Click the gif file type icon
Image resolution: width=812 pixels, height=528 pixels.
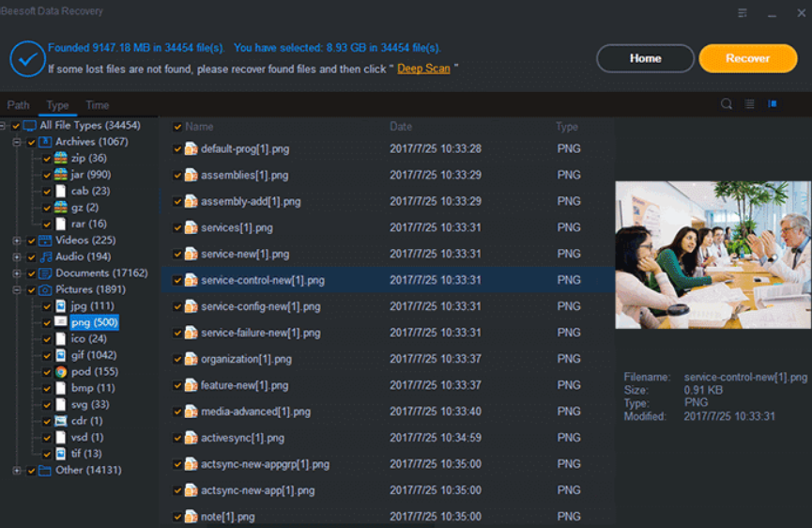(x=61, y=355)
